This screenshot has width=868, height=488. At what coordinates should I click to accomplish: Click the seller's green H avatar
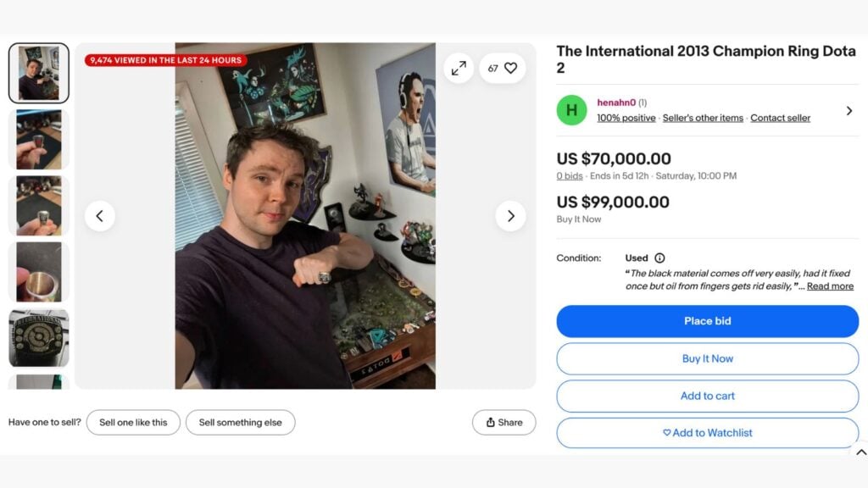click(x=571, y=110)
